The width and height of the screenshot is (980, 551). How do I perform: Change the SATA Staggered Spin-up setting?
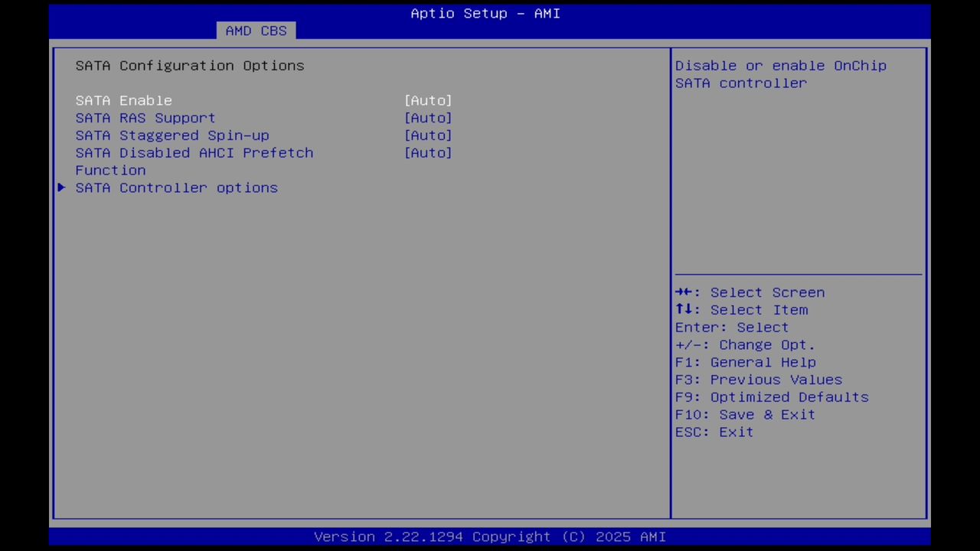point(428,135)
